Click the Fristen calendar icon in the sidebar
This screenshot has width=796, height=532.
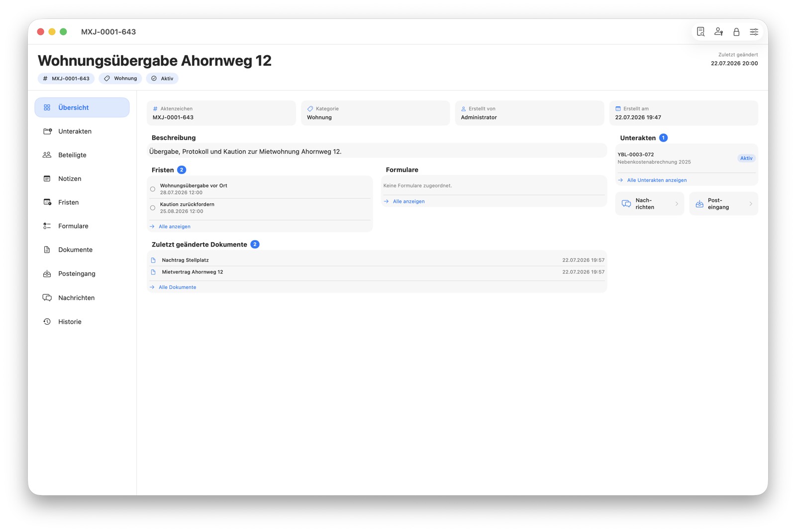[x=47, y=202]
